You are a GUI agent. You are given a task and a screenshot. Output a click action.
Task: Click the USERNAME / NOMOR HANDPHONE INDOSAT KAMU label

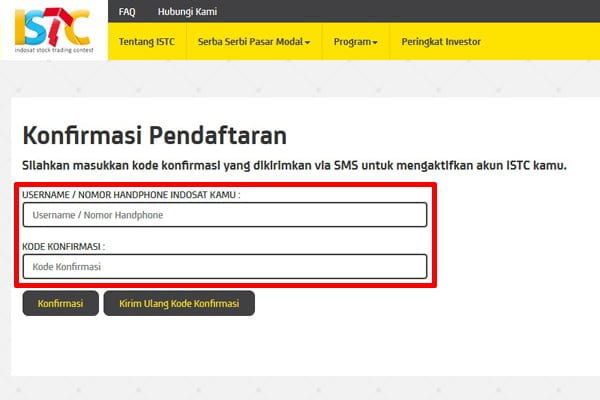point(131,195)
